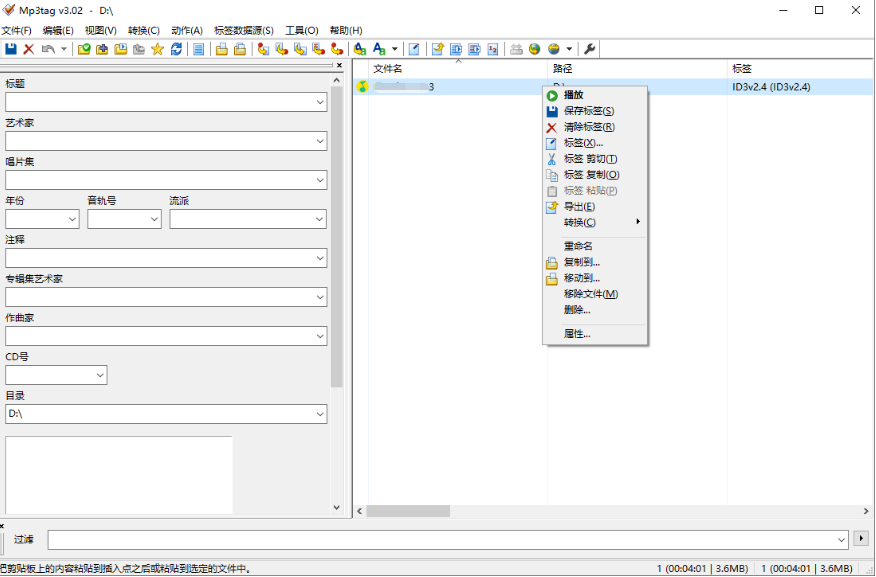Viewport: 876px width, 577px height.
Task: Click the Actions (Quick) icon with green a
Action: 379,49
